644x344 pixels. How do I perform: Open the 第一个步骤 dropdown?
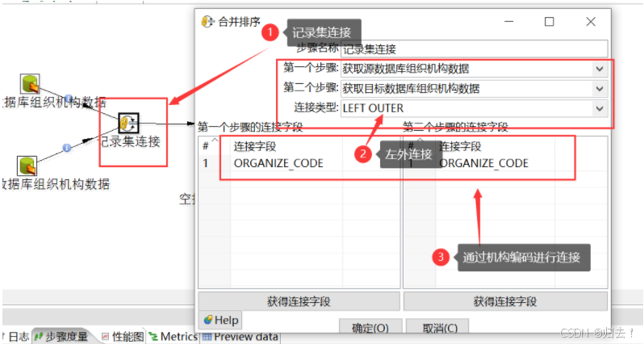(600, 69)
